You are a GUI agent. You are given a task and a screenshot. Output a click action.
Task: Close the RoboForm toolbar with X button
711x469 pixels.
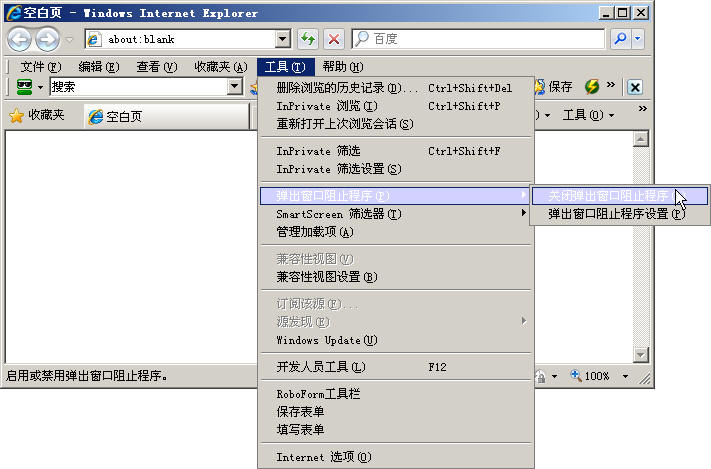pos(634,87)
